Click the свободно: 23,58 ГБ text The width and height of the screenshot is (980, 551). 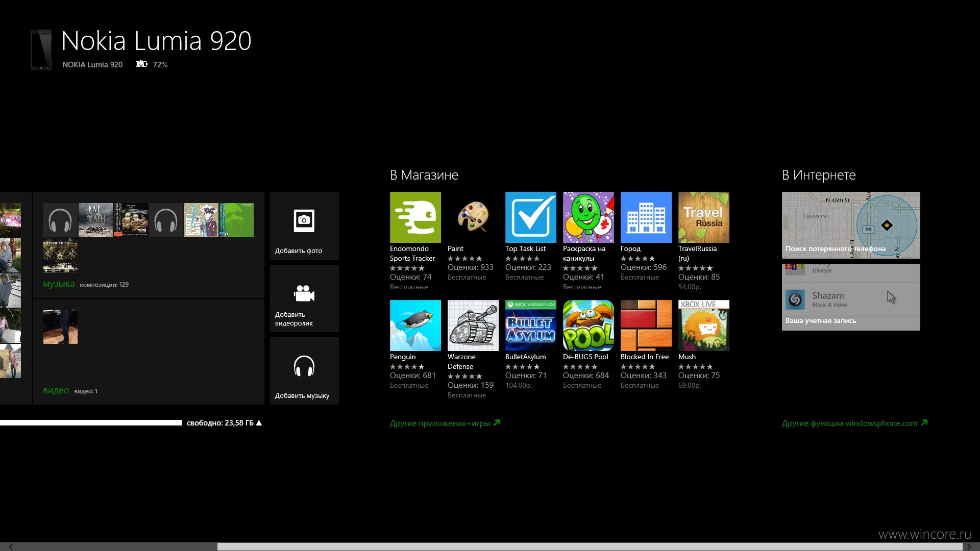point(220,422)
